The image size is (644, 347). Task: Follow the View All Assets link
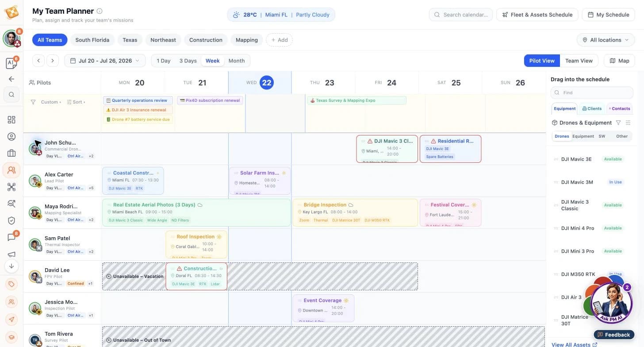pyautogui.click(x=574, y=344)
